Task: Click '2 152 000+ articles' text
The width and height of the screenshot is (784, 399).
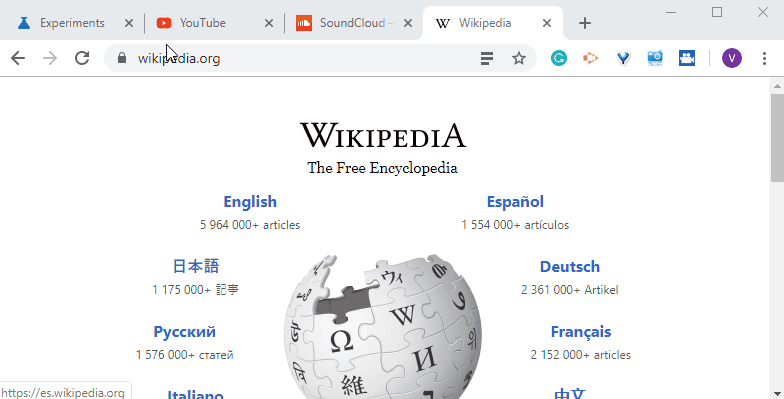Action: click(x=580, y=355)
